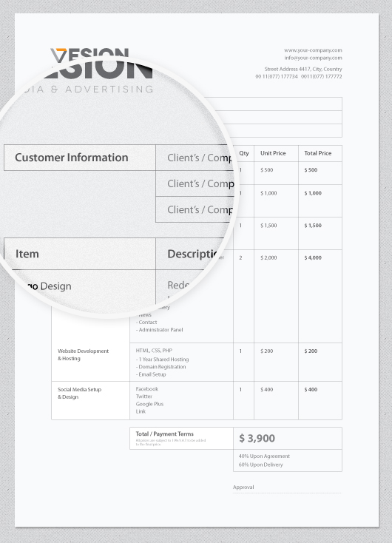Image resolution: width=392 pixels, height=543 pixels.
Task: Click the $ 3,900 grand total
Action: (x=257, y=438)
